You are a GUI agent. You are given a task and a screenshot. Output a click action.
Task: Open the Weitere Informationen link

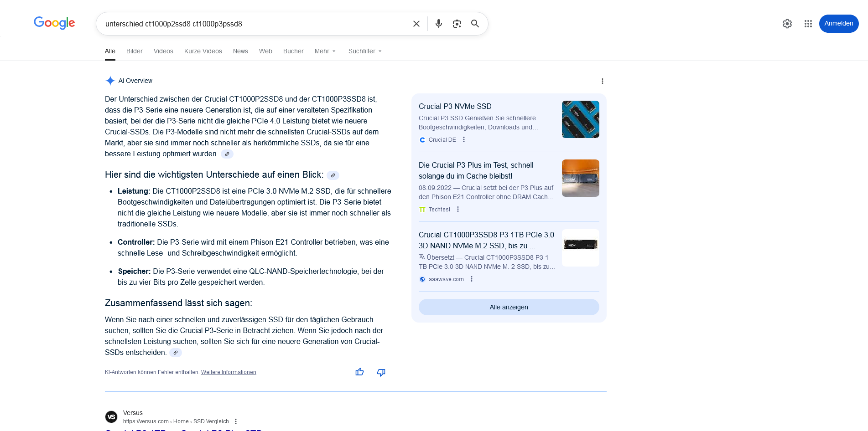[x=229, y=372]
